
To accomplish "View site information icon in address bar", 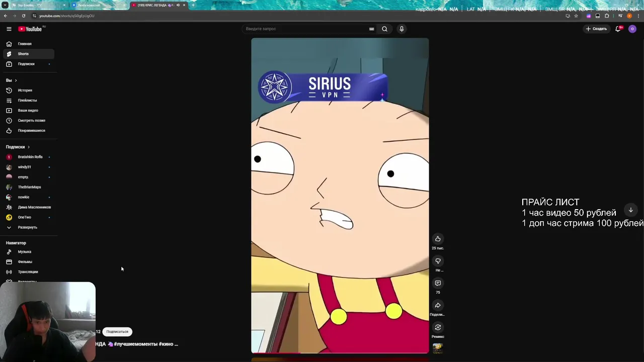I will (x=34, y=16).
